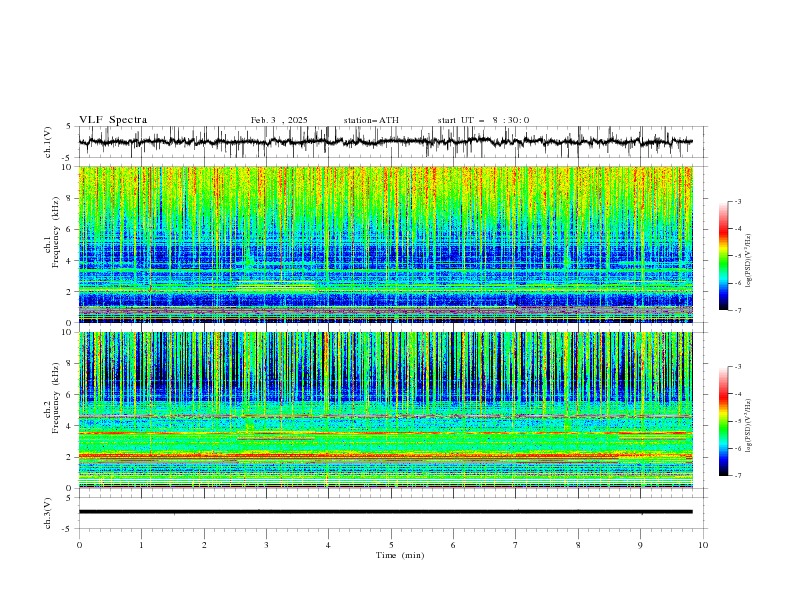This screenshot has height=612, width=792.
Task: Click the "5" tick on the Time axis
Action: click(391, 545)
